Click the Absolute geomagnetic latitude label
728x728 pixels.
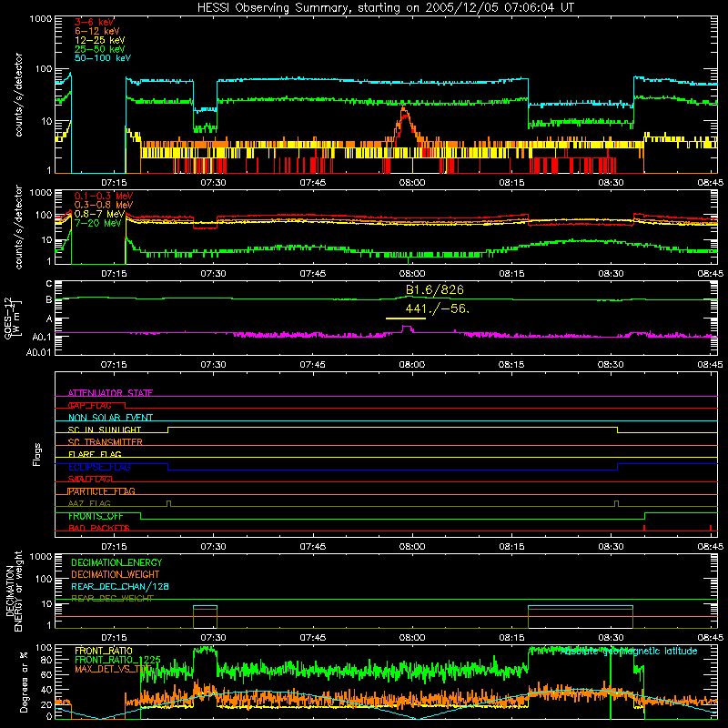tap(629, 651)
